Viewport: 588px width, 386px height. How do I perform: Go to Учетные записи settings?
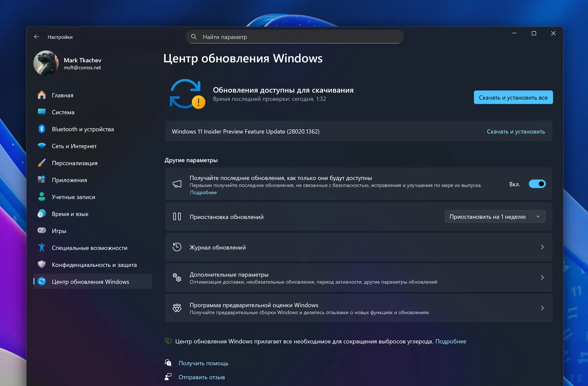74,197
